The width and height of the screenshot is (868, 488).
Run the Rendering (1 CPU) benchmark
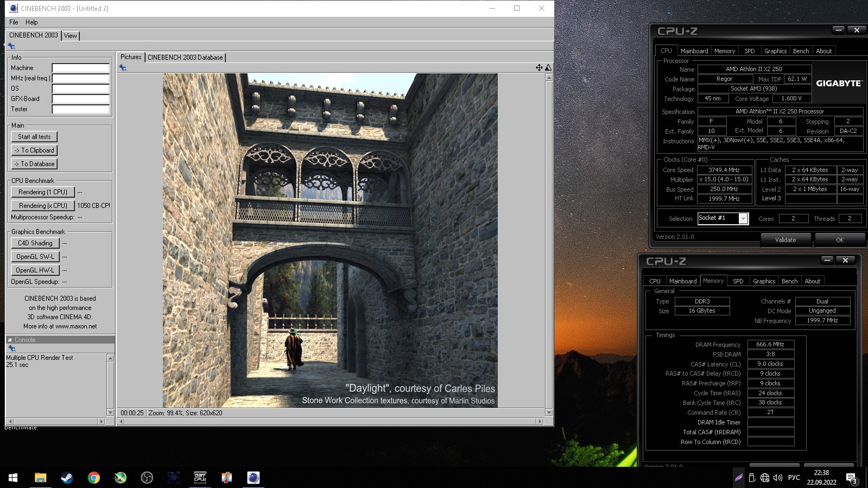tap(43, 192)
